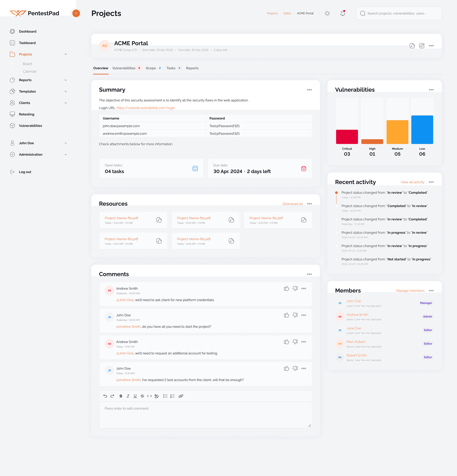Like Andrew Smith's comment with thumbs up
Image resolution: width=457 pixels, height=476 pixels.
pyautogui.click(x=287, y=288)
